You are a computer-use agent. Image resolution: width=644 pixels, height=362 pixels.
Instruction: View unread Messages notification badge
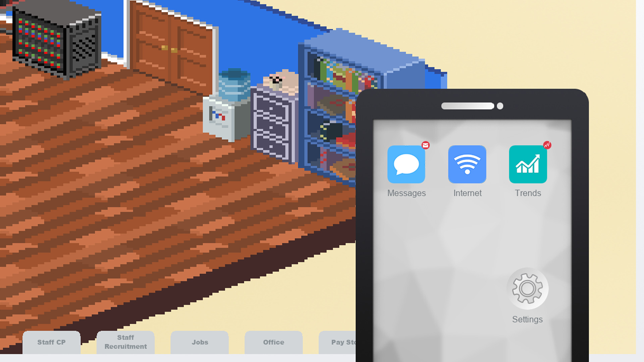[x=425, y=145]
